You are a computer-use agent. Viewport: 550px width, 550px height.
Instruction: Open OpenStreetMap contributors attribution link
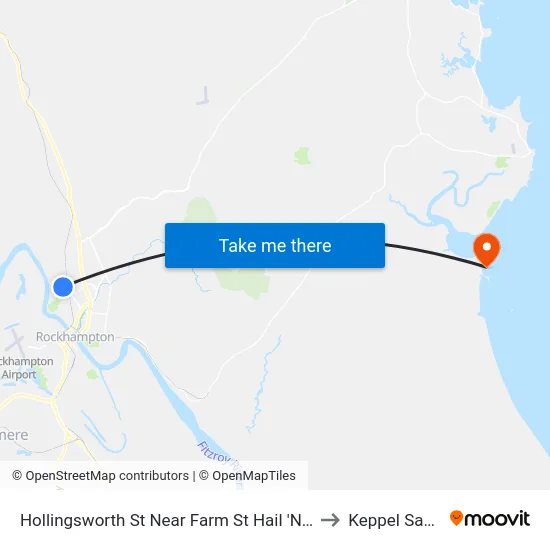click(100, 476)
